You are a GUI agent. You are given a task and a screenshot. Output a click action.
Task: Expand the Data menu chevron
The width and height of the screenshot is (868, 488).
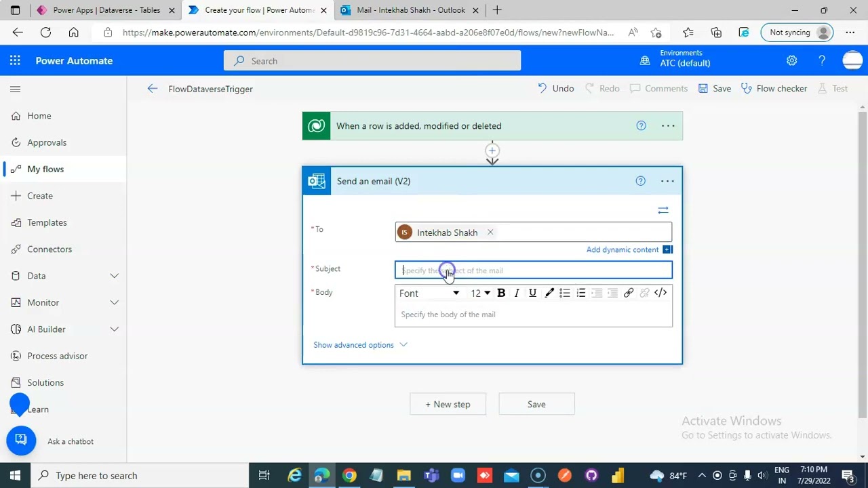114,276
